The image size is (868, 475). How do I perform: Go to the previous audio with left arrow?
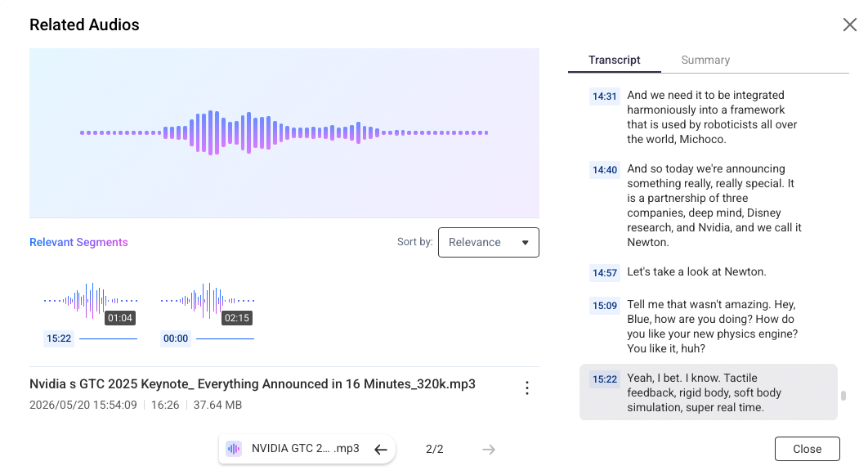click(x=381, y=450)
